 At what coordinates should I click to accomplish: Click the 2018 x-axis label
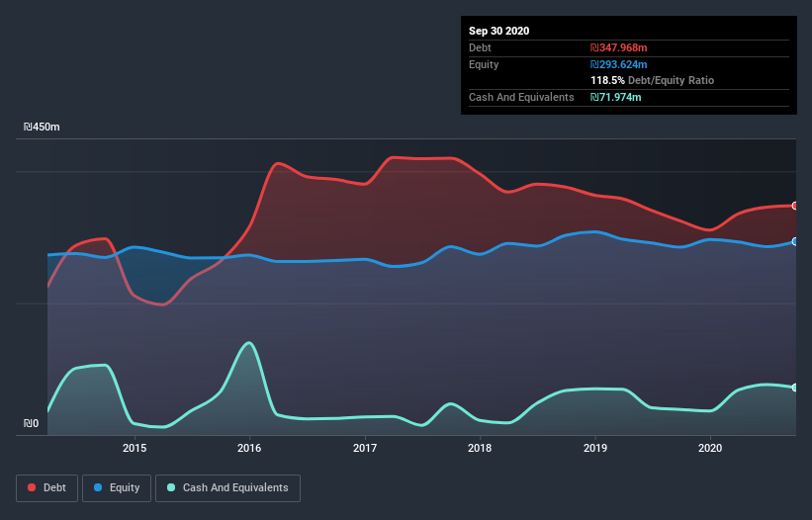pyautogui.click(x=480, y=448)
